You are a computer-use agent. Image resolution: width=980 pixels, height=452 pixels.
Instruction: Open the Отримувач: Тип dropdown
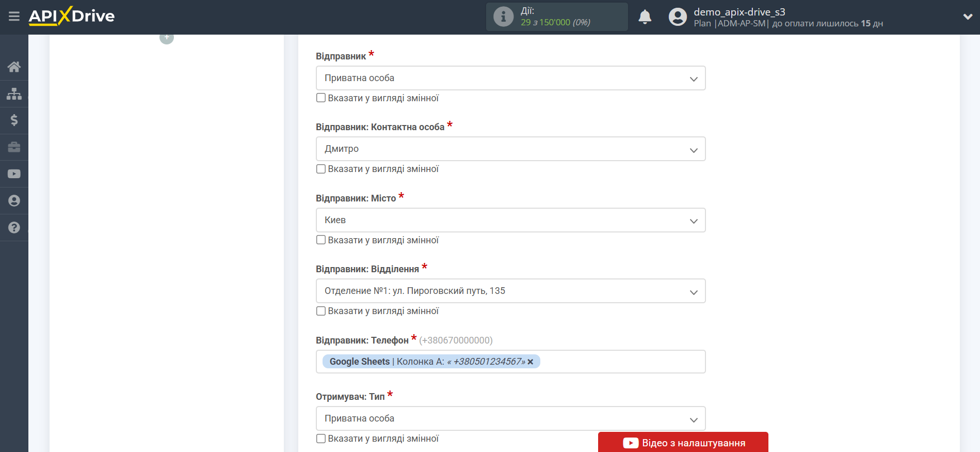coord(510,418)
